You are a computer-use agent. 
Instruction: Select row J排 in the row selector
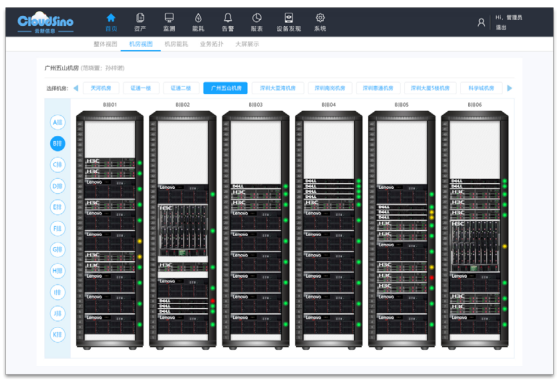[x=58, y=314]
